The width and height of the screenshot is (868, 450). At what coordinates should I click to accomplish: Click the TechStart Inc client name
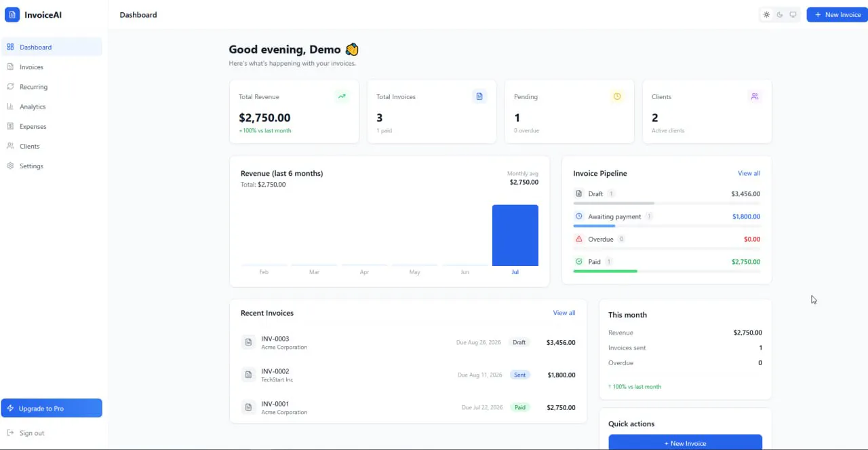pyautogui.click(x=277, y=379)
